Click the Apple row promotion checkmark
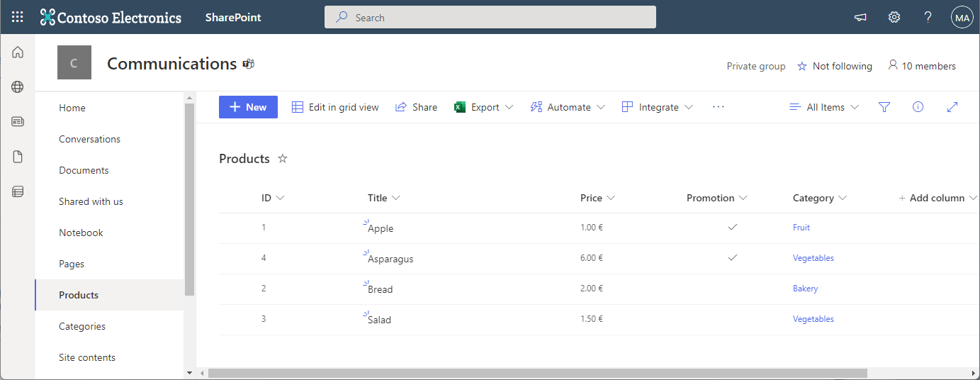Image resolution: width=980 pixels, height=380 pixels. [x=733, y=228]
